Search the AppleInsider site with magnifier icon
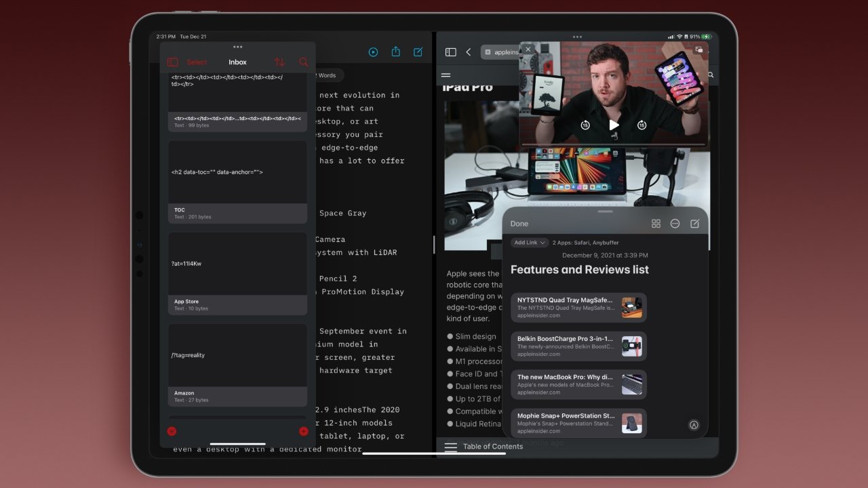Viewport: 868px width, 488px height. pyautogui.click(x=711, y=75)
